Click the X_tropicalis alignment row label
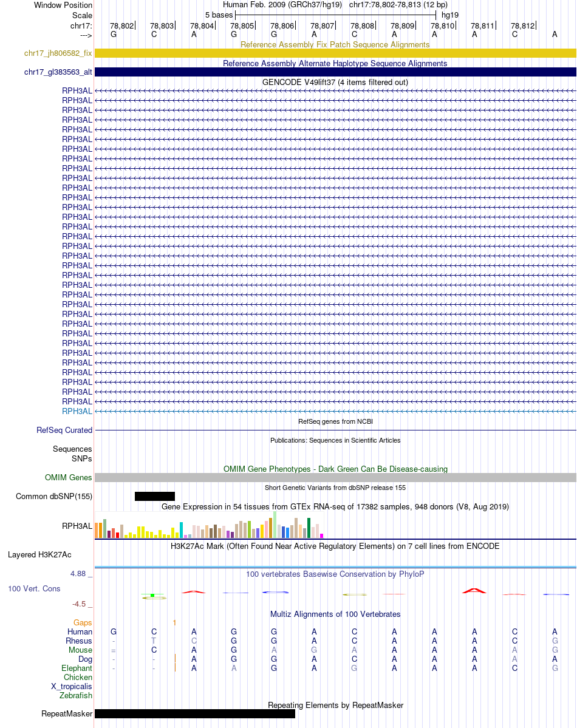 72,687
